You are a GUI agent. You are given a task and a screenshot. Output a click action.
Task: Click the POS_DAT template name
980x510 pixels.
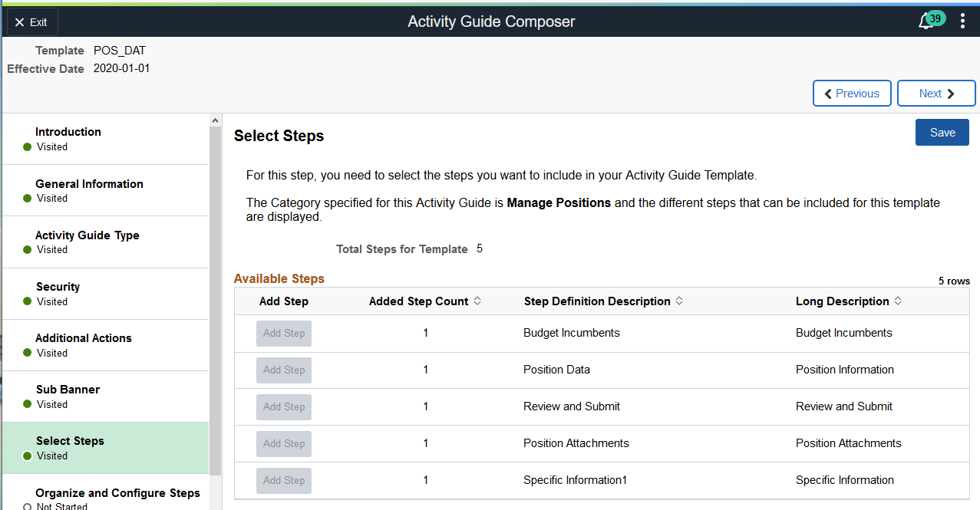(120, 51)
